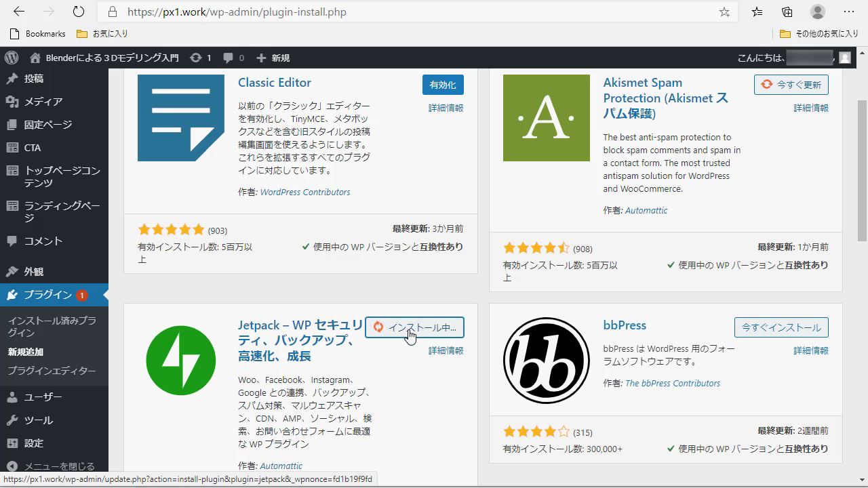Click 今すぐインストール for bbPress
Screen dimensions: 868x488
point(781,327)
